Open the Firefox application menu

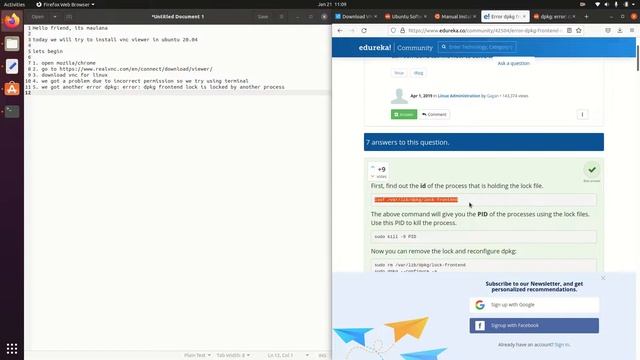click(x=632, y=31)
